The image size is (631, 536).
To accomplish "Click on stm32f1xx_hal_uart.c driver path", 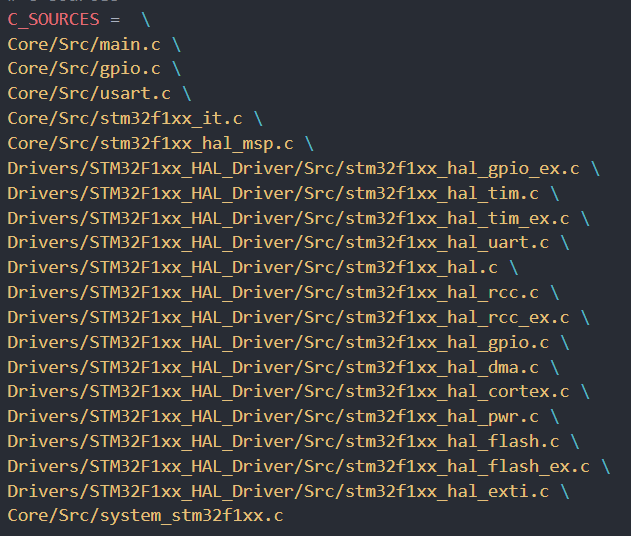I will (278, 243).
